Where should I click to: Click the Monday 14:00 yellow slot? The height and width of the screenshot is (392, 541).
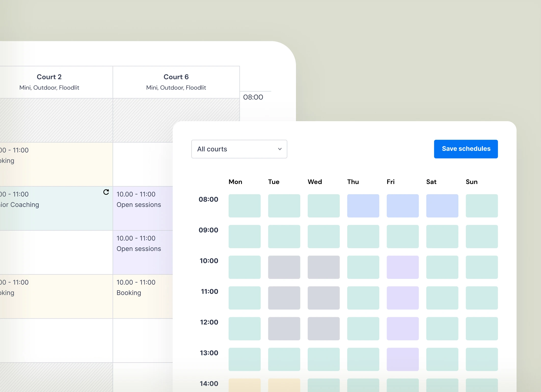(244, 386)
